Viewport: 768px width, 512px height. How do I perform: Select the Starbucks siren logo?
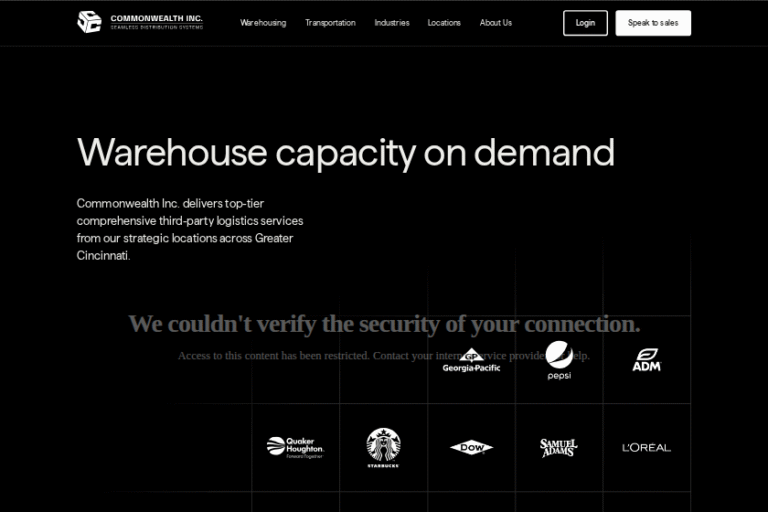pyautogui.click(x=383, y=447)
